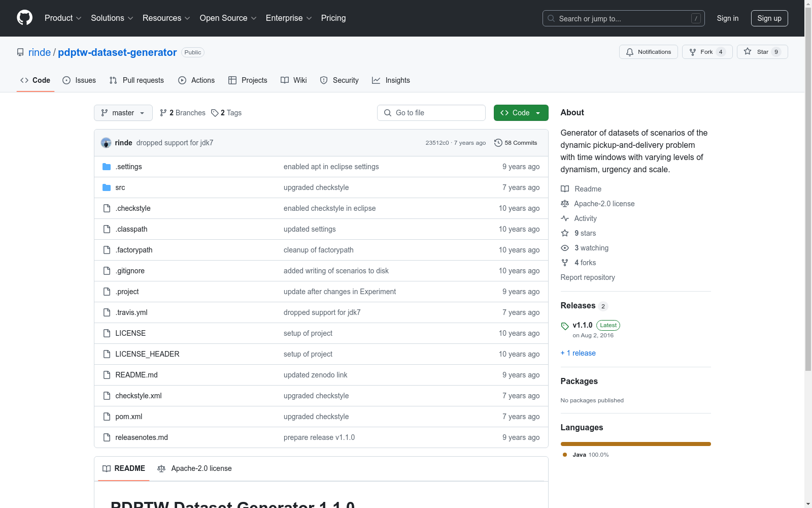Open commit 'added writing of scenarios to disk'

tap(336, 271)
